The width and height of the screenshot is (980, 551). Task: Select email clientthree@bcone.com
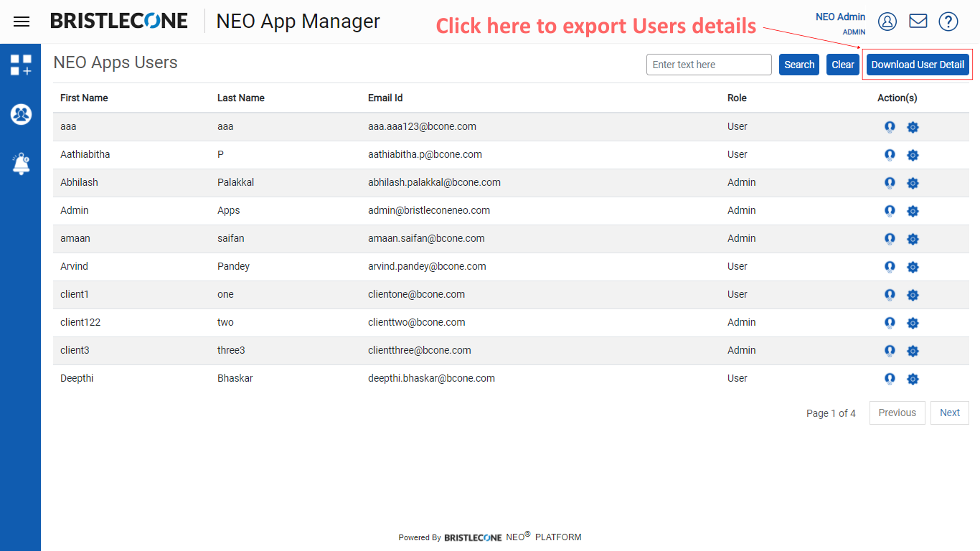point(420,350)
